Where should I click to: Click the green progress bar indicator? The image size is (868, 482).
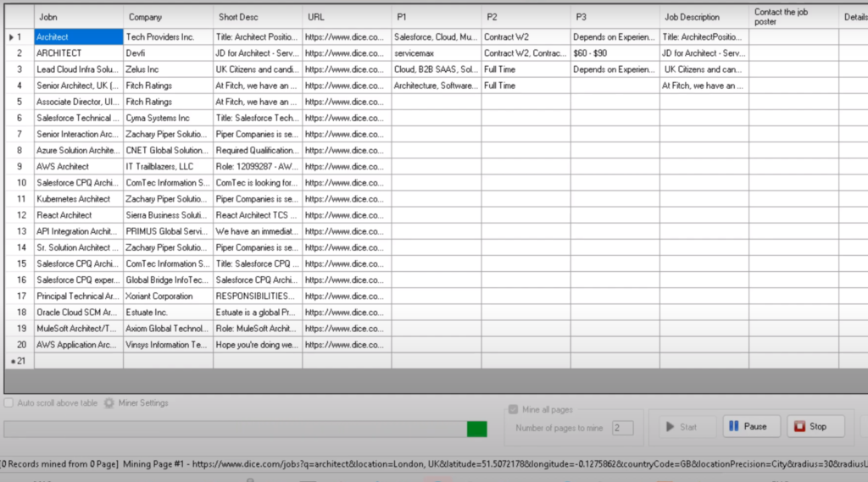[x=477, y=429]
